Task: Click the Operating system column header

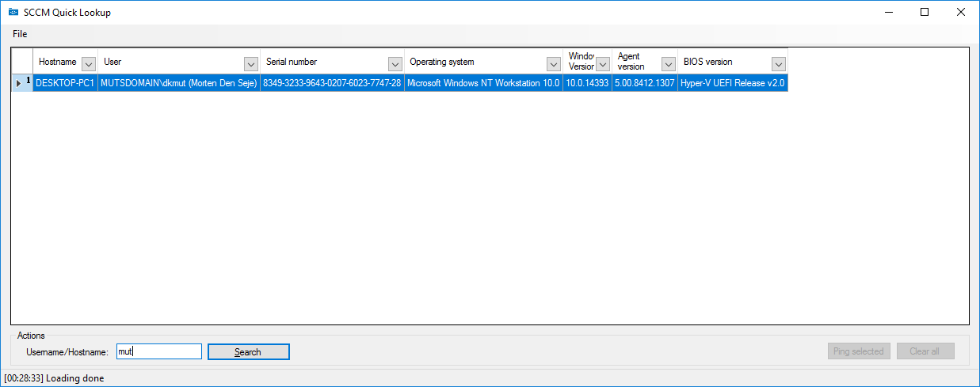Action: 475,62
